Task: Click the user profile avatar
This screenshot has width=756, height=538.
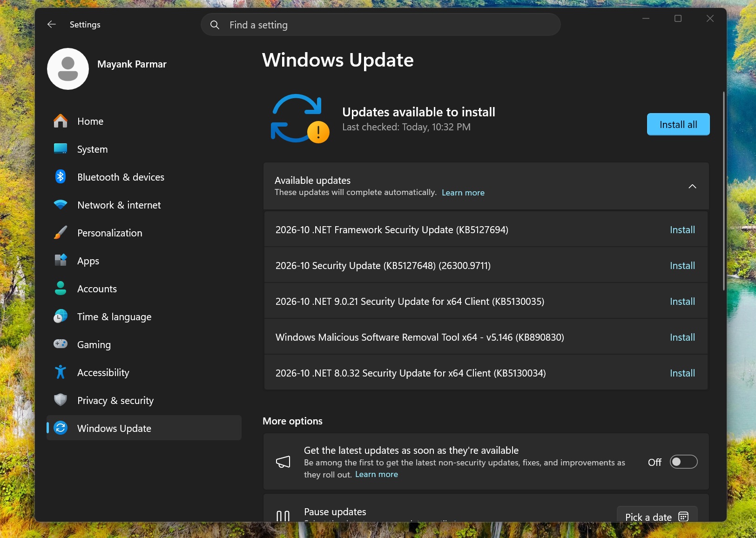Action: [x=68, y=69]
